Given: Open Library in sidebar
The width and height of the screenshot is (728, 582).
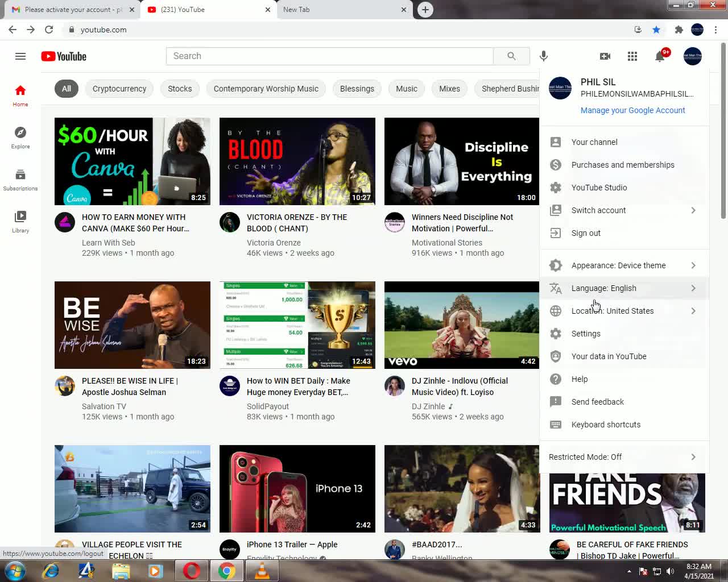Looking at the screenshot, I should tap(20, 222).
